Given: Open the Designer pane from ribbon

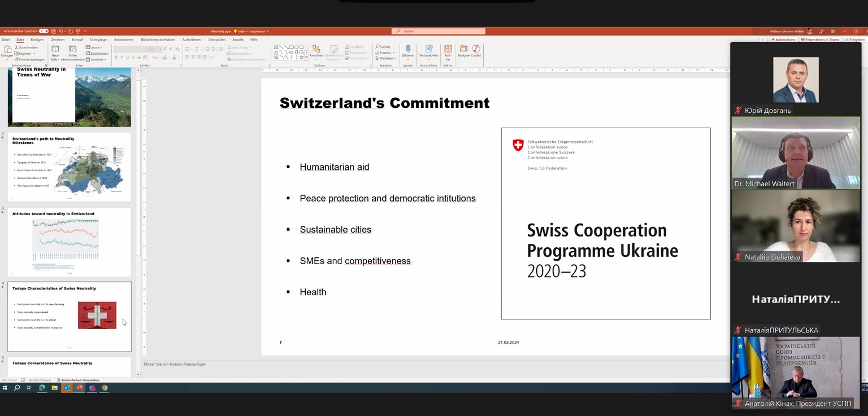Looking at the screenshot, I should [x=463, y=50].
